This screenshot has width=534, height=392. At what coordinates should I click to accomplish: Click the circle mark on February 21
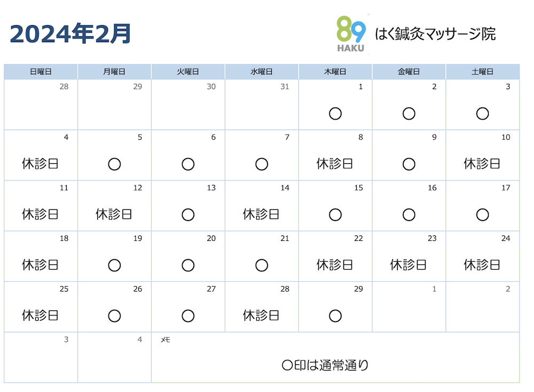coord(262,265)
